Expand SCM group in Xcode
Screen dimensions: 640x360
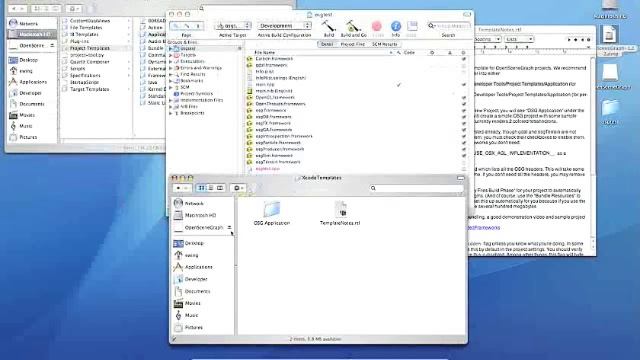(171, 87)
